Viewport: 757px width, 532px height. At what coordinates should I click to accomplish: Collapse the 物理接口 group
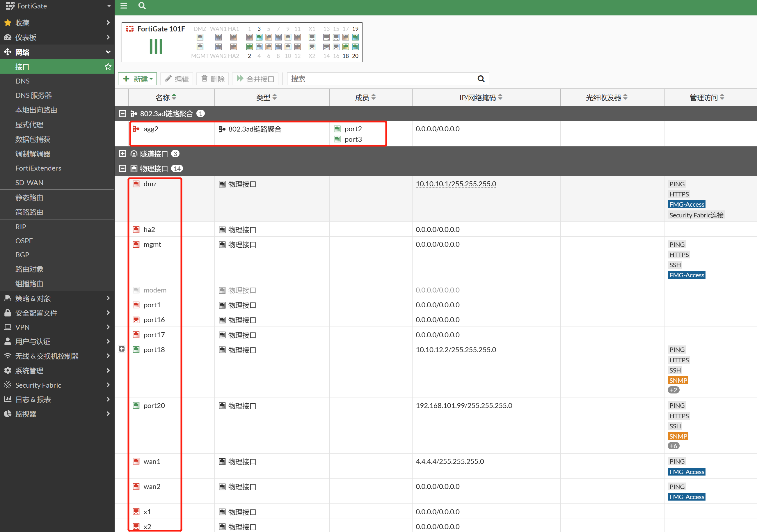[x=122, y=169]
